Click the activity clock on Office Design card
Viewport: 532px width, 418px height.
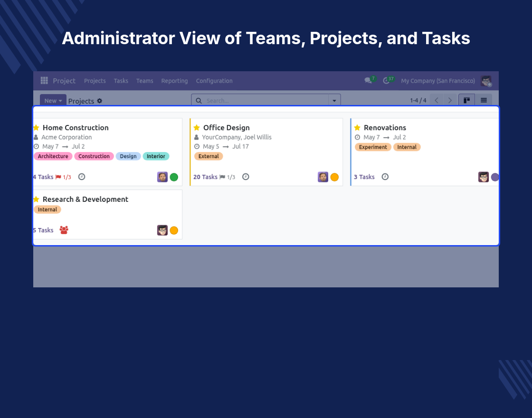[x=246, y=177]
